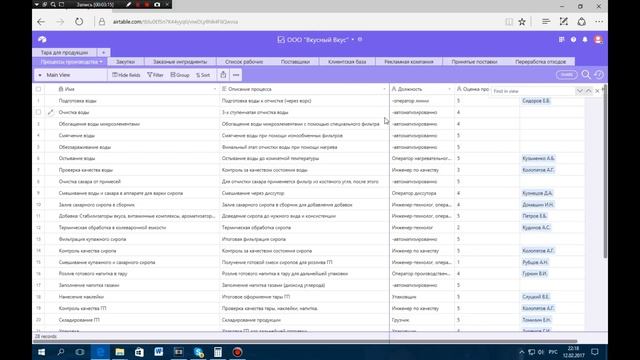
Task: Click the red recorder icon in taskbar
Action: pos(237,352)
